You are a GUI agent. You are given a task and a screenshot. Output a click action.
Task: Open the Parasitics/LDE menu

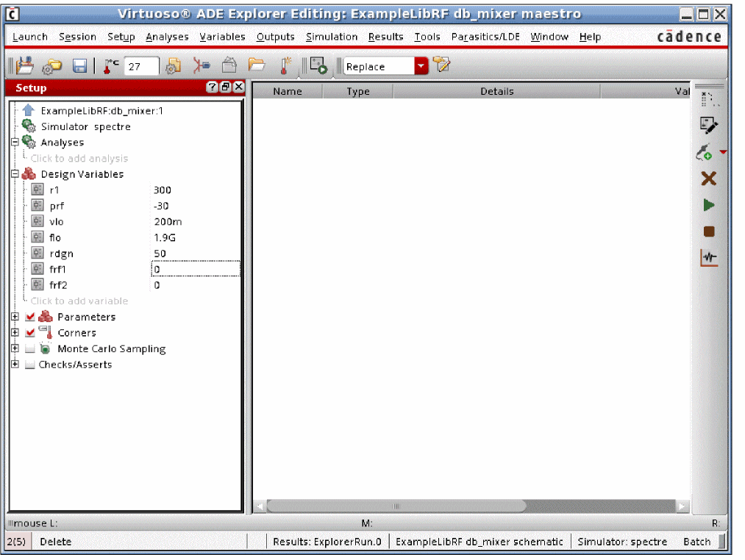click(485, 37)
